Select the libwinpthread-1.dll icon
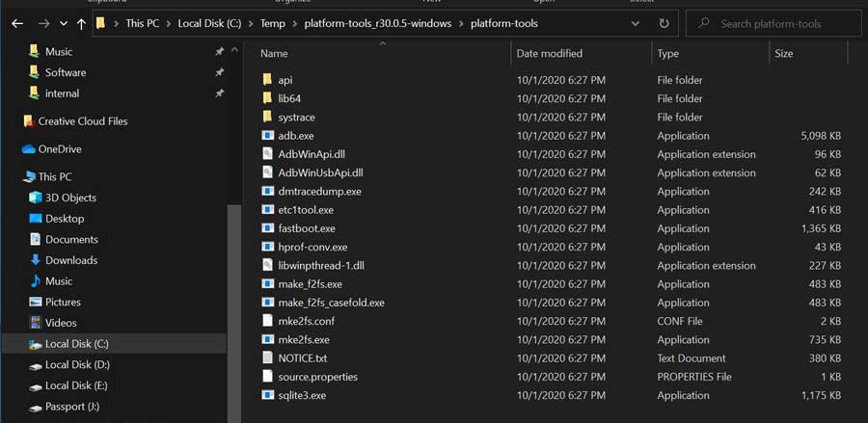868x423 pixels. 268,265
